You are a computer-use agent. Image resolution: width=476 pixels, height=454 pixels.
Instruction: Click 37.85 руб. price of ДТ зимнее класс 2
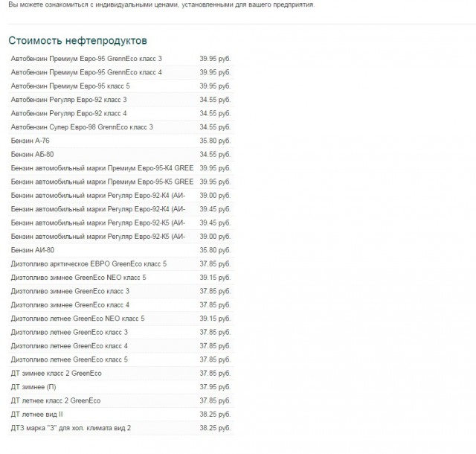click(215, 373)
